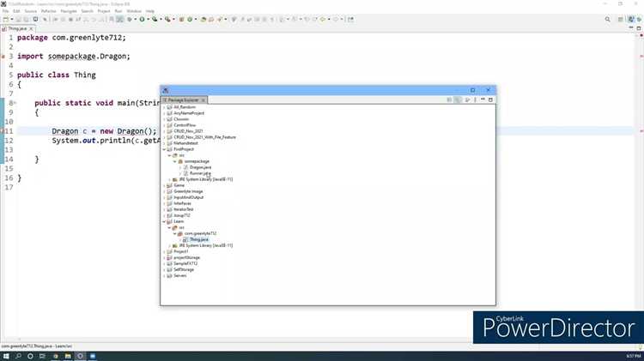This screenshot has height=361, width=644.
Task: Click the Search magnifier icon at top right
Action: (x=607, y=19)
